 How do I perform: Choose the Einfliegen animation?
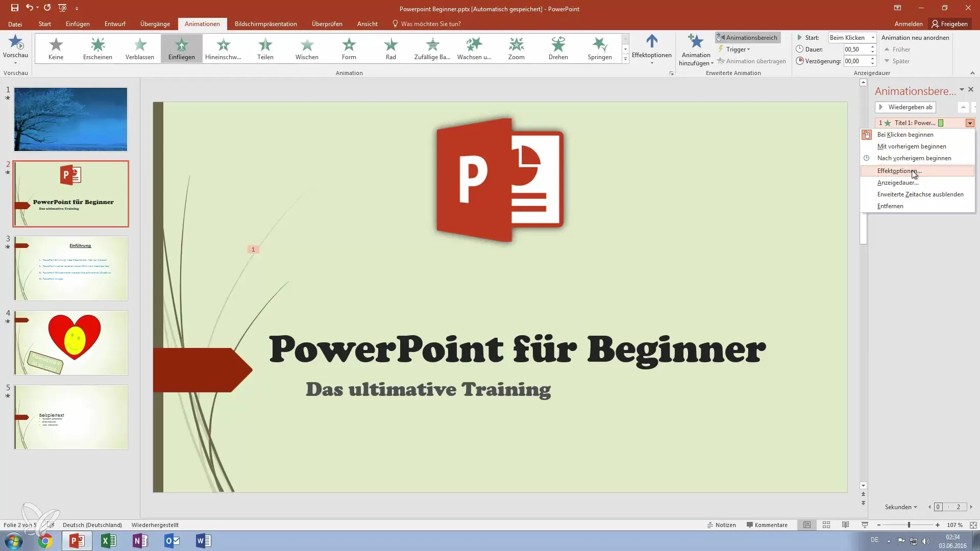(x=182, y=48)
